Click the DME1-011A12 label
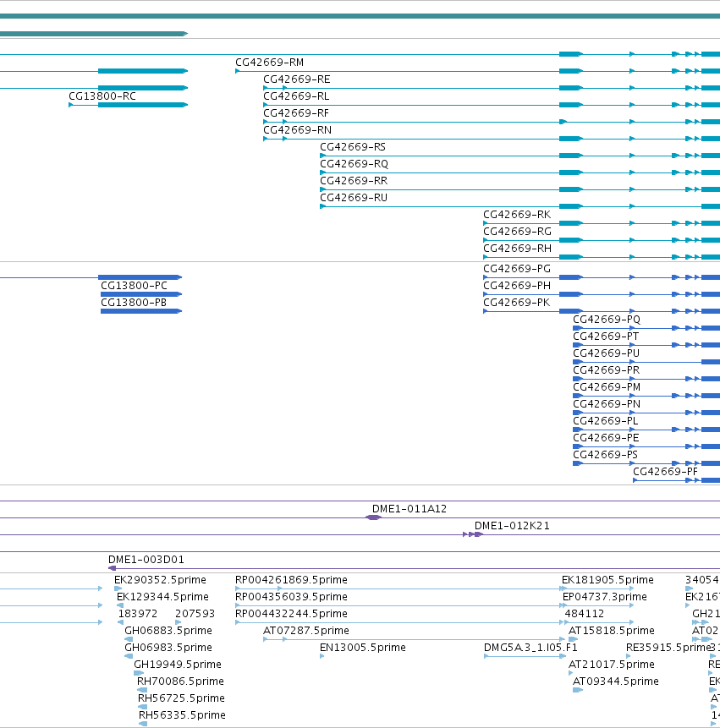 tap(409, 509)
